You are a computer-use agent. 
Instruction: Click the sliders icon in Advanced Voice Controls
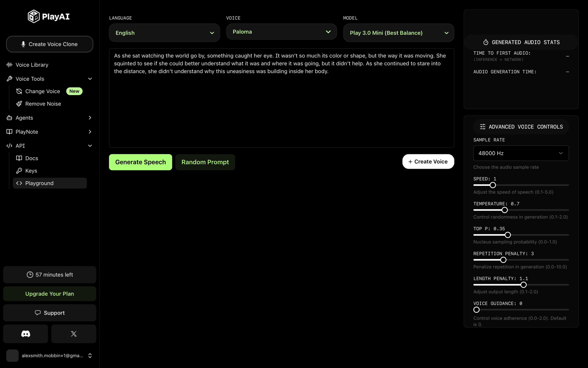(x=483, y=127)
